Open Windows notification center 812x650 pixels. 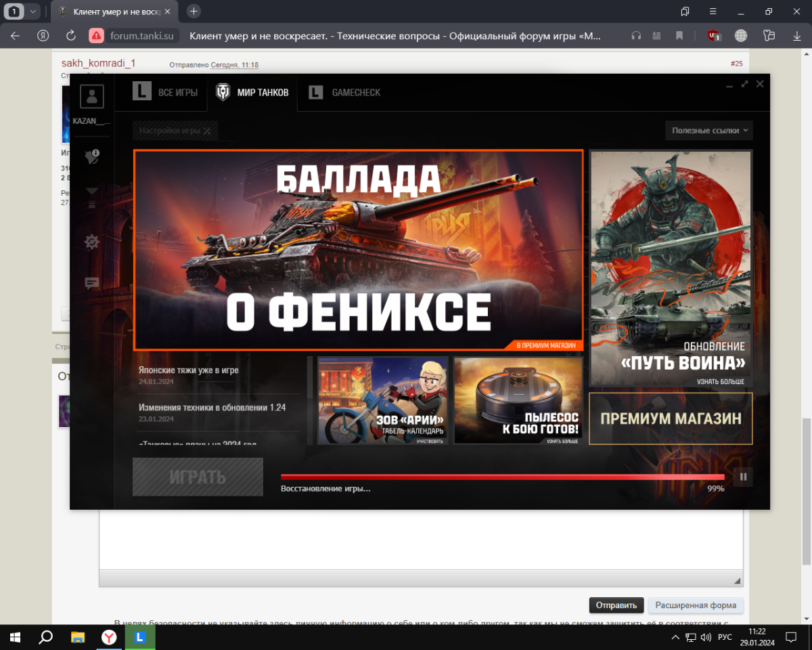[790, 637]
